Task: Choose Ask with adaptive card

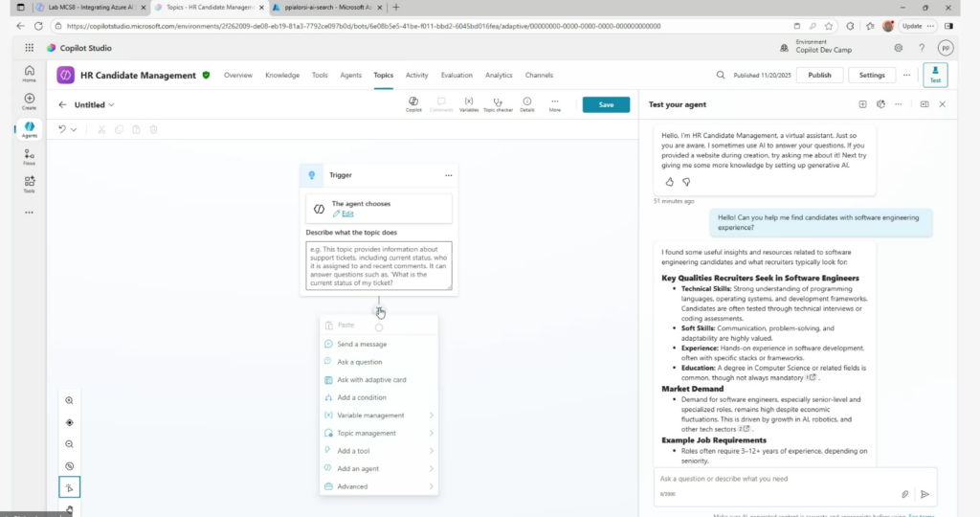Action: tap(379, 379)
